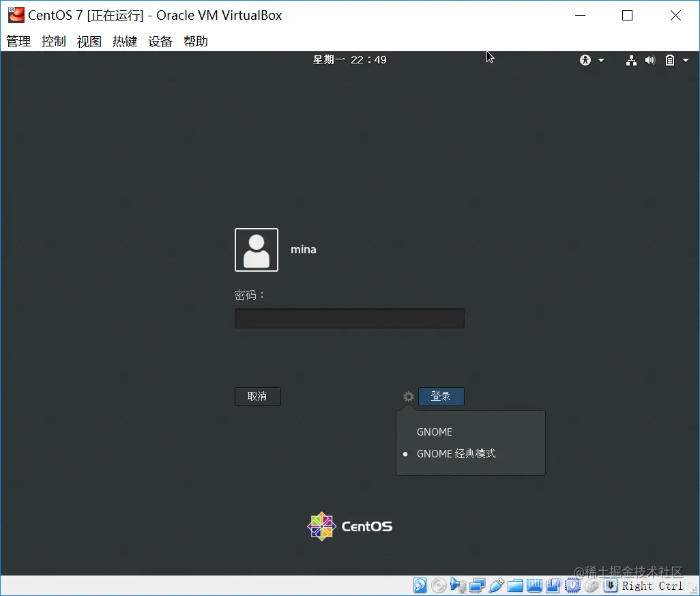The image size is (700, 596).
Task: Click the CentOS logo at the bottom
Action: (349, 526)
